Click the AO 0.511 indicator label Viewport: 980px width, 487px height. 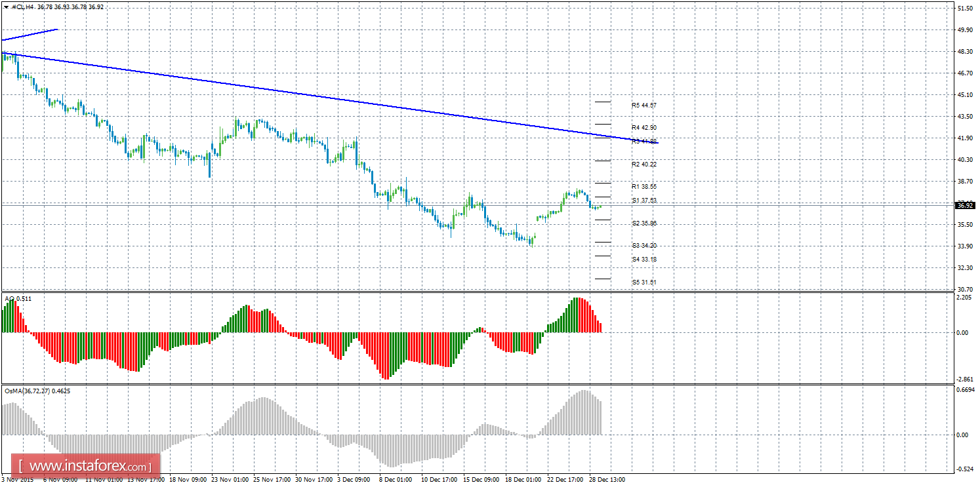[18, 298]
